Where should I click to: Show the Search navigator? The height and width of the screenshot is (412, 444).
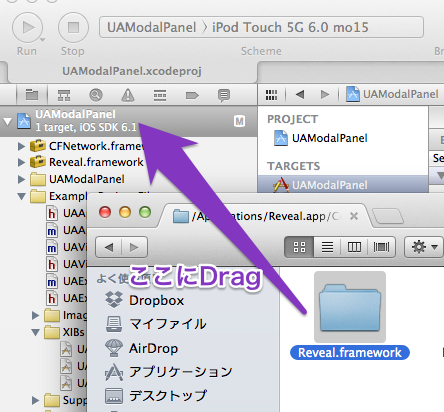[96, 95]
